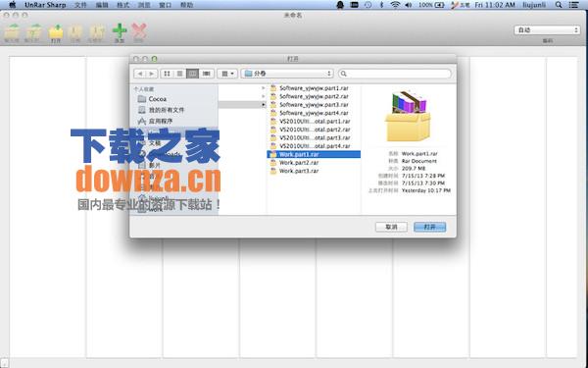Click the liujunli user name in menu bar
The image size is (588, 368).
534,5
